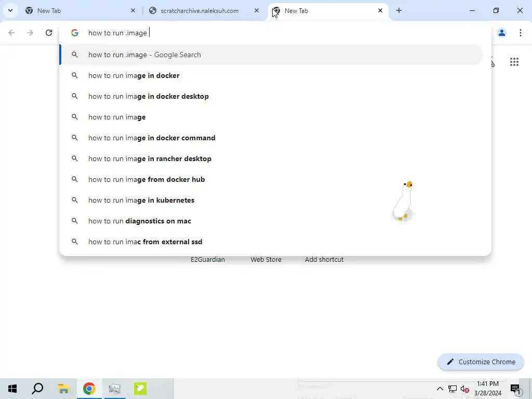This screenshot has width=532, height=399.
Task: Open Customize Chrome panel
Action: [x=481, y=362]
